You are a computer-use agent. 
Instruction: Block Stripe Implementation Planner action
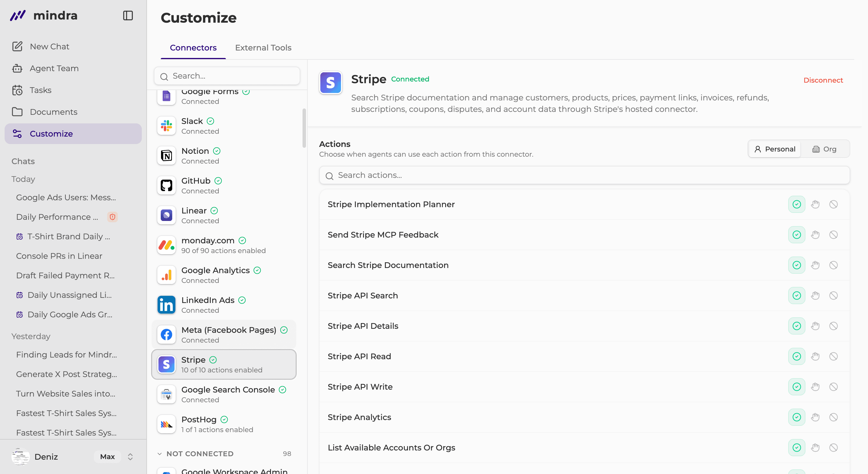tap(833, 205)
